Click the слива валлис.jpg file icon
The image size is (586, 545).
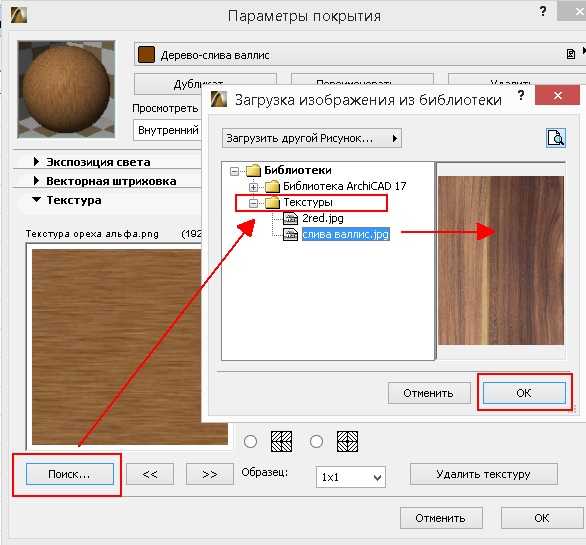(290, 234)
